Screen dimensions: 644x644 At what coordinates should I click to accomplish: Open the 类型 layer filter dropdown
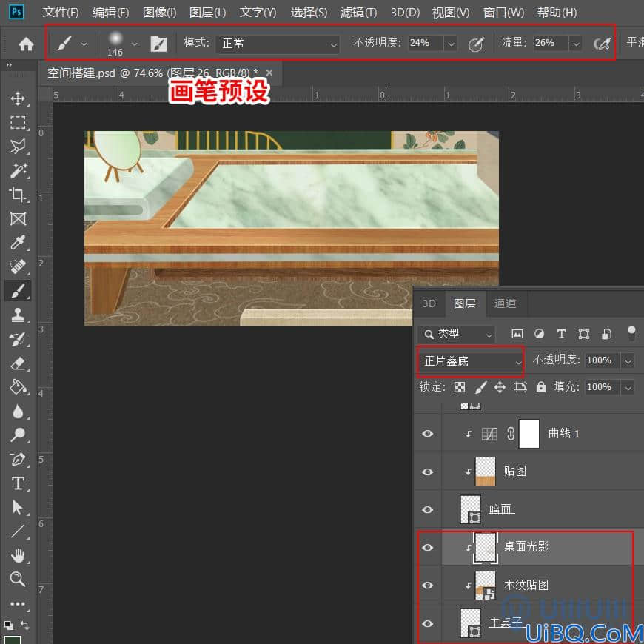coord(457,335)
